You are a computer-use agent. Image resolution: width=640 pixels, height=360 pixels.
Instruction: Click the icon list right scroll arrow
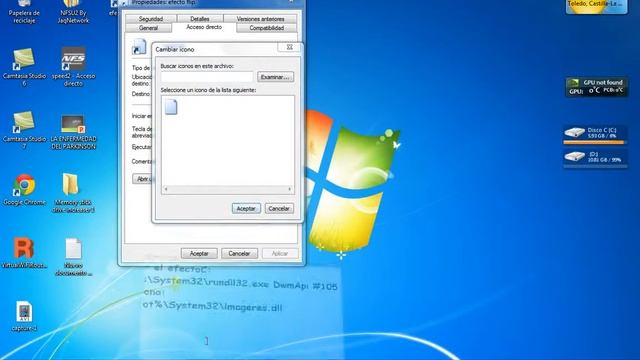tap(290, 189)
